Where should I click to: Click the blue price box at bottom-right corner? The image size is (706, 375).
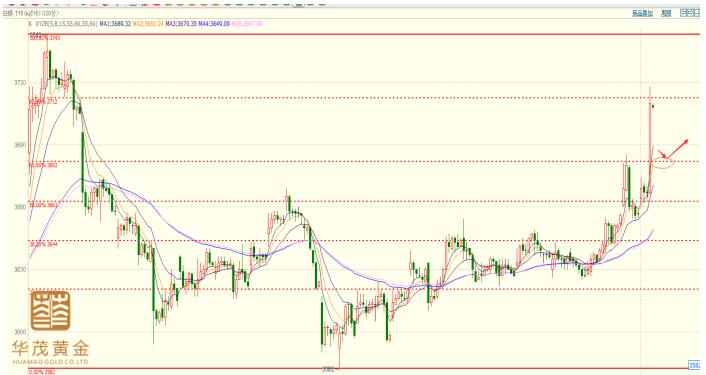pyautogui.click(x=694, y=365)
